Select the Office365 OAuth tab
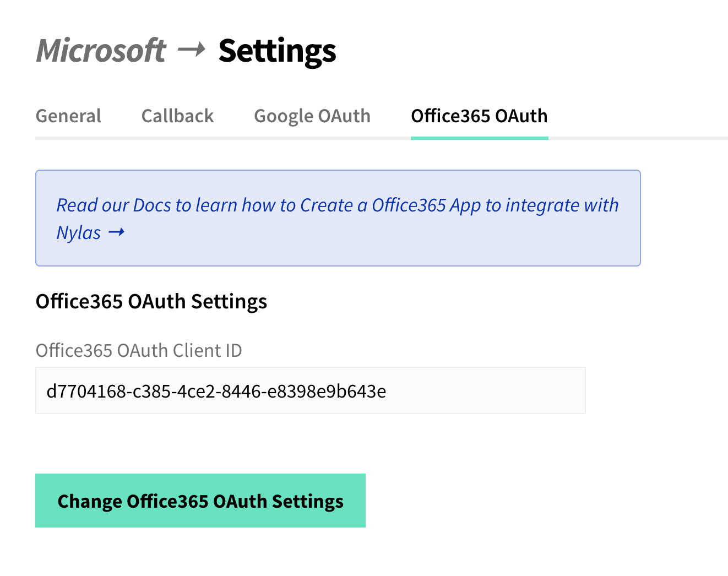 [x=479, y=116]
